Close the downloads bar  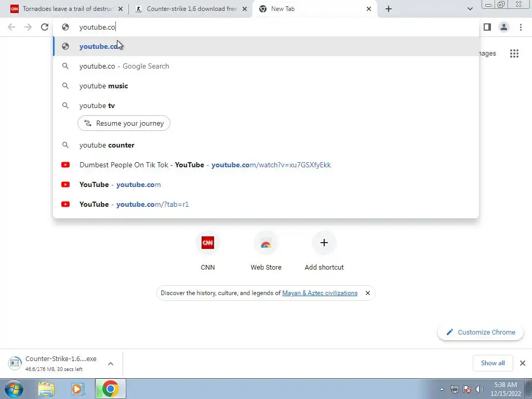pos(523,363)
